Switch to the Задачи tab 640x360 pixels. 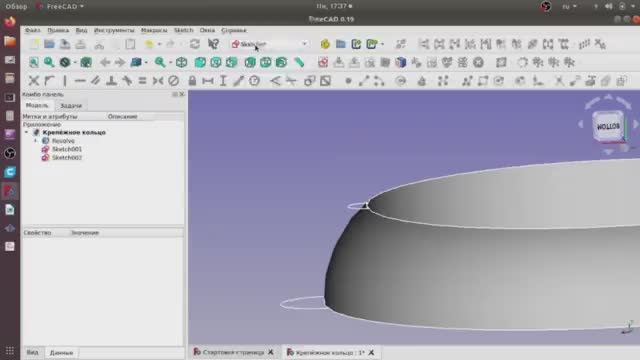click(71, 105)
